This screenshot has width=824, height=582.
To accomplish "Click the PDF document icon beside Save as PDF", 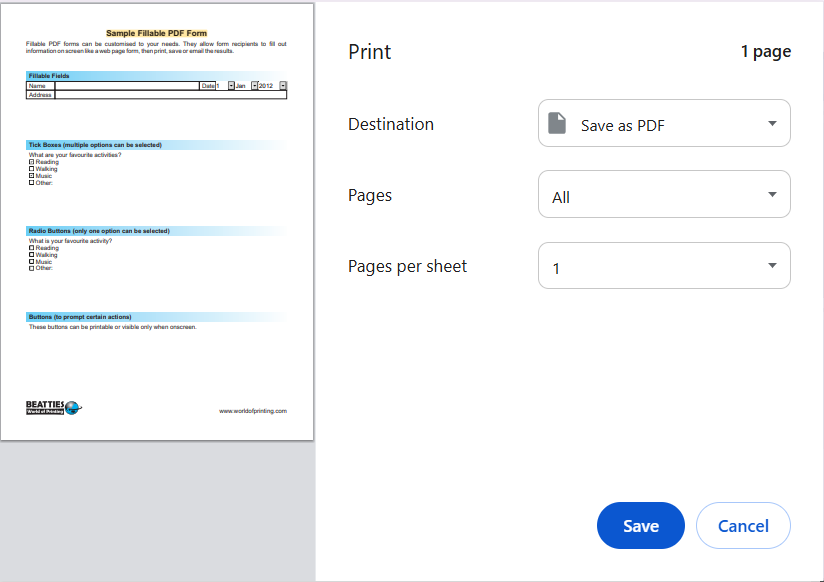I will point(556,123).
